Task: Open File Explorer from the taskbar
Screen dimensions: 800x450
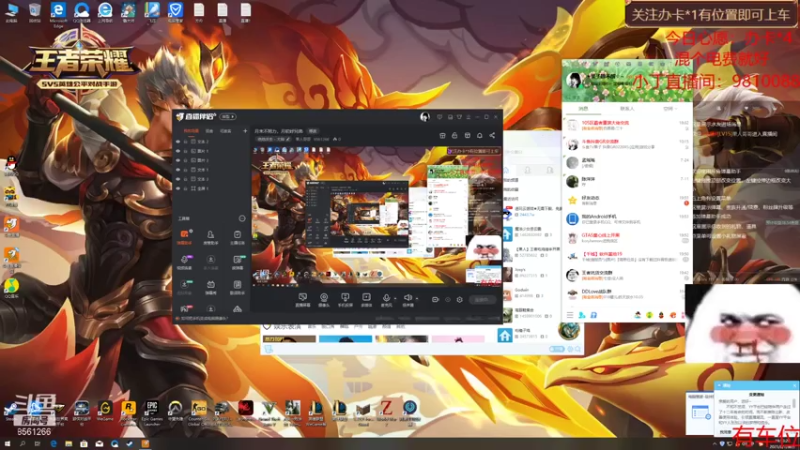Action: [68, 444]
